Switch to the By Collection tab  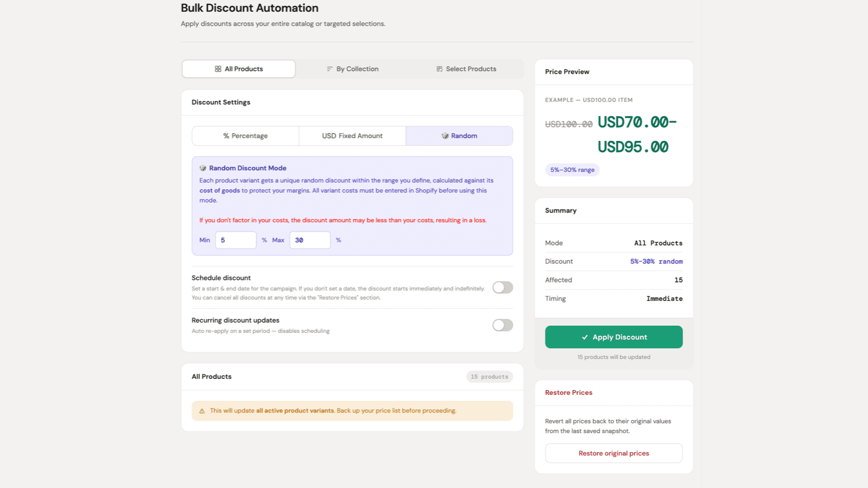coord(353,69)
